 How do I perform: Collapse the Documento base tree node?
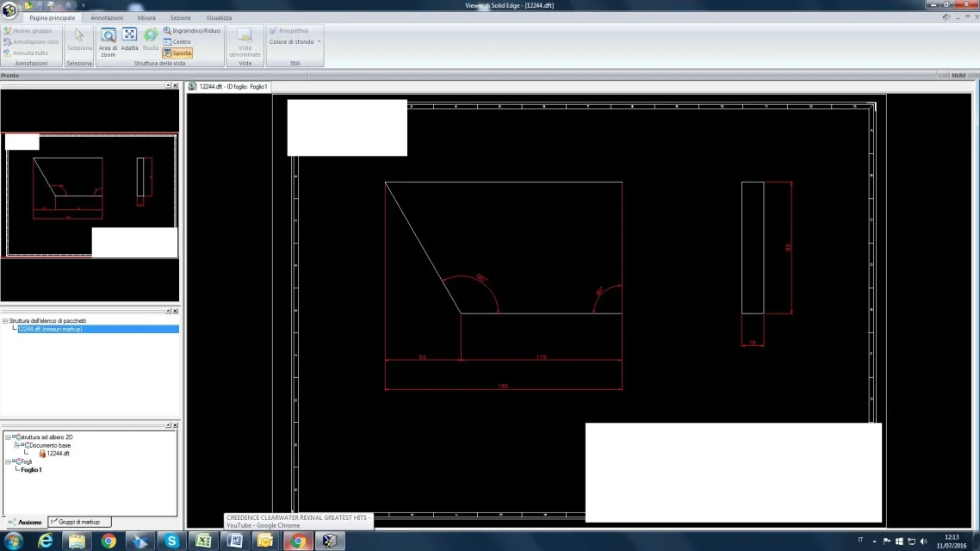(x=16, y=445)
